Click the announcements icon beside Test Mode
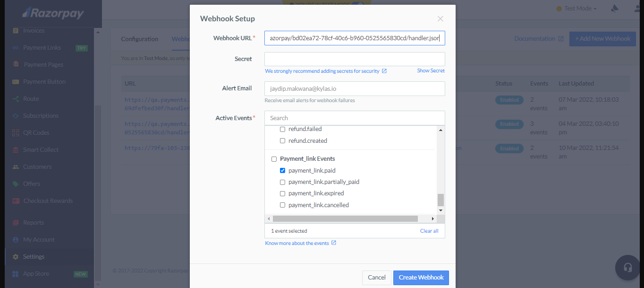 pos(615,9)
